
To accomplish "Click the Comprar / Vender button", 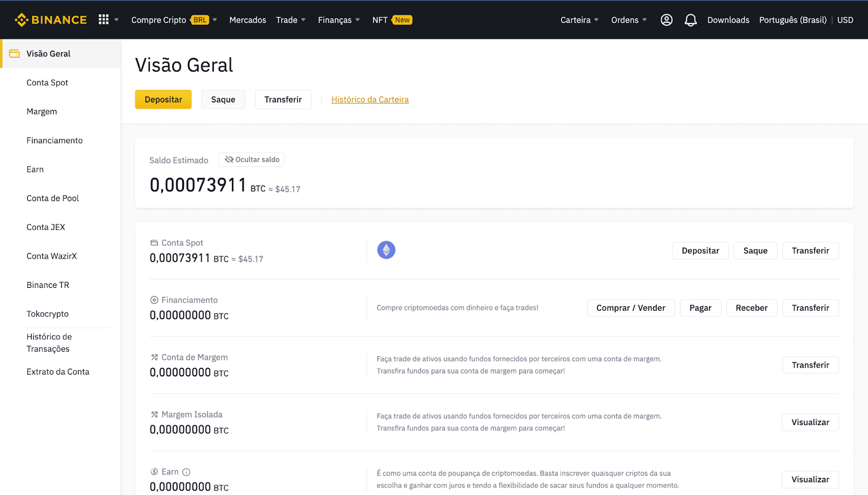I will pyautogui.click(x=630, y=308).
